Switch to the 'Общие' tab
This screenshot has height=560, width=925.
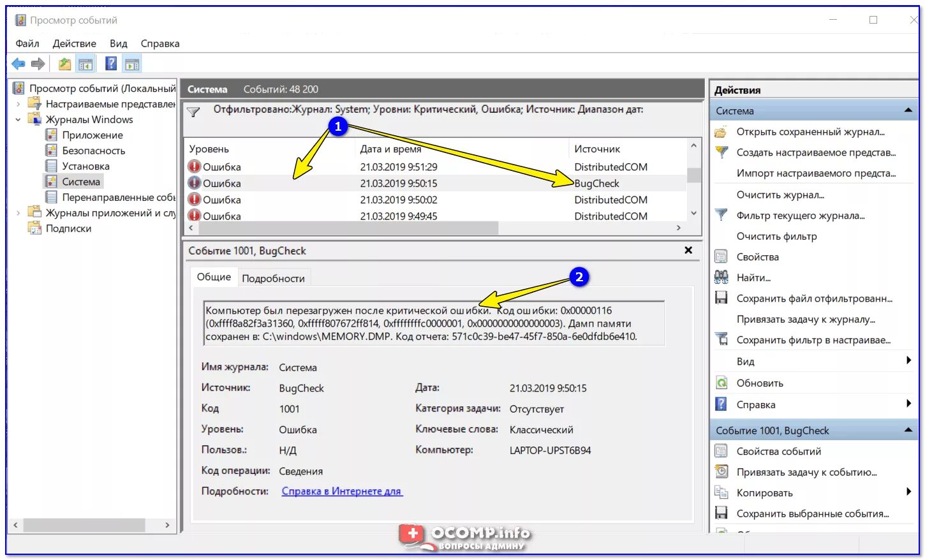tap(214, 277)
